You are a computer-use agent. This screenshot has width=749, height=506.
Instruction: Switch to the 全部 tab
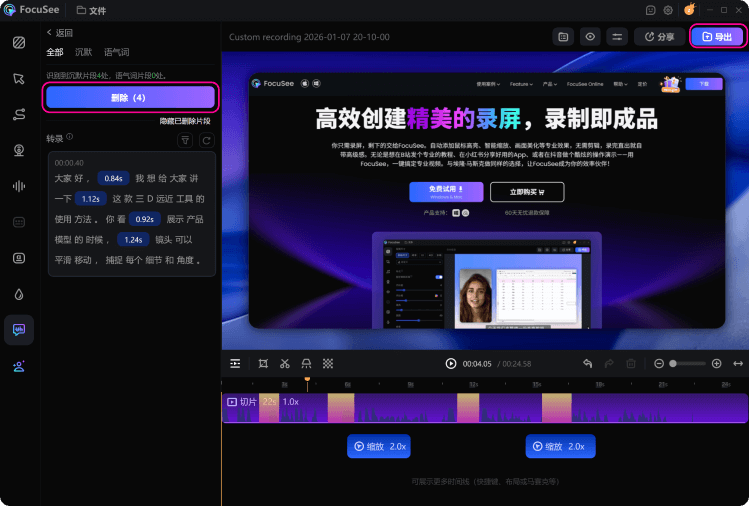point(54,52)
